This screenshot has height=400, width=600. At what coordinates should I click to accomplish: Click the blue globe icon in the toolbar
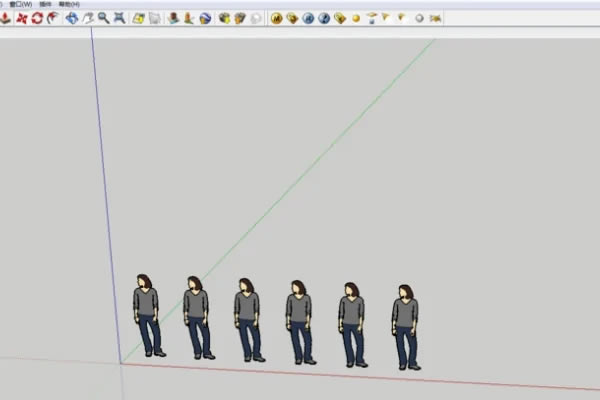pyautogui.click(x=205, y=18)
